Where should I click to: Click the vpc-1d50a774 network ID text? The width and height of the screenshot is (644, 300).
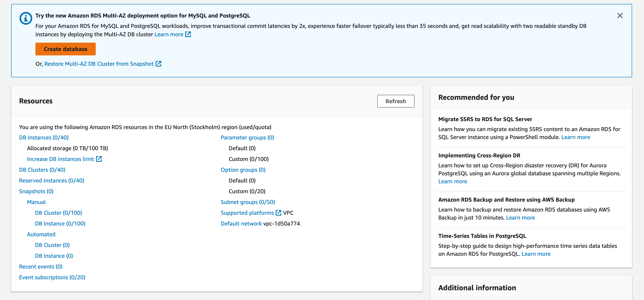282,224
